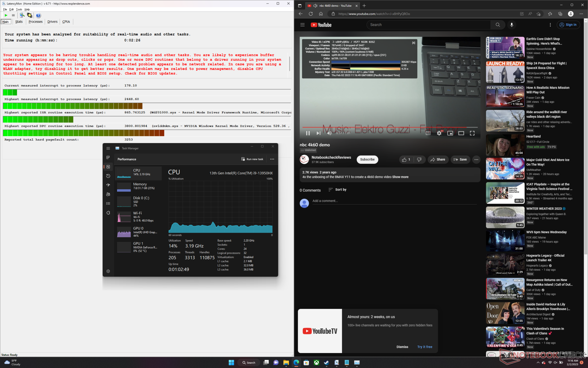Open YouTube player settings gear
The height and width of the screenshot is (368, 588).
pyautogui.click(x=439, y=133)
